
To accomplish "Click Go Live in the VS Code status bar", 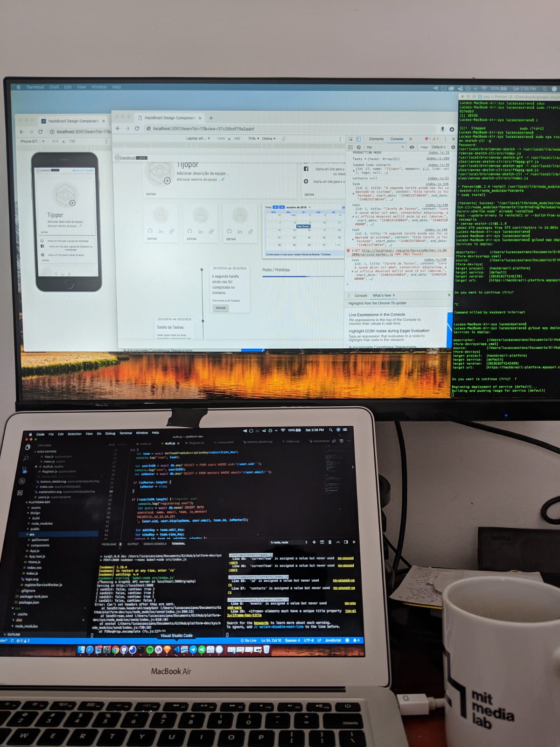I will 249,641.
